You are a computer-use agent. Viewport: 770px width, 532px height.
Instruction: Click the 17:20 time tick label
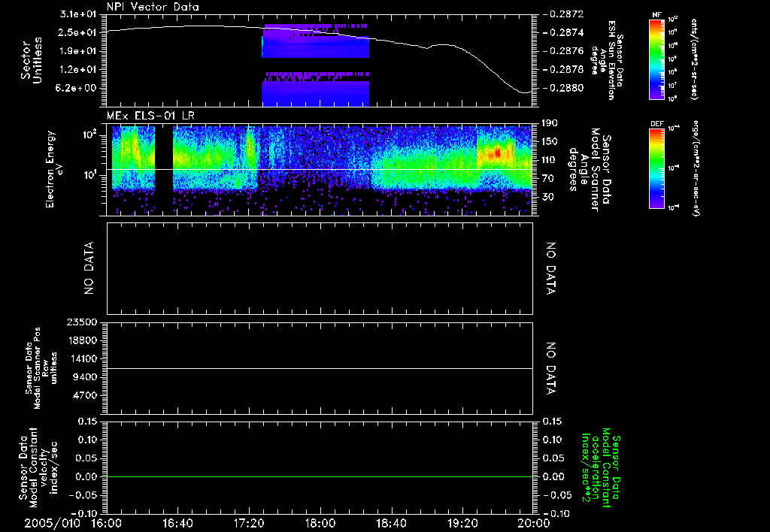pos(249,523)
